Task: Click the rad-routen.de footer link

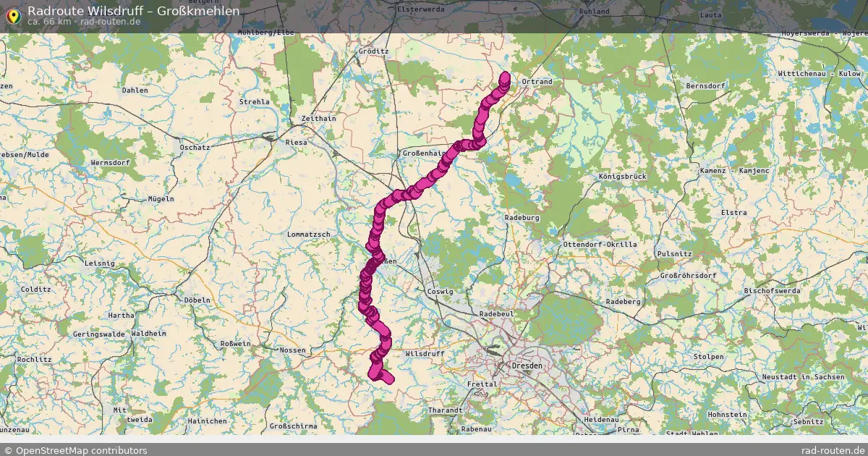Action: (x=833, y=450)
